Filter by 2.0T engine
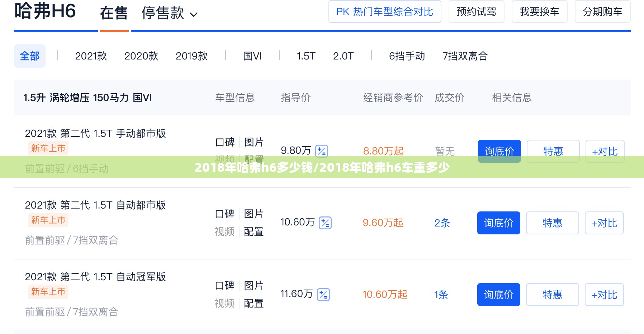The width and height of the screenshot is (644, 334). 344,56
